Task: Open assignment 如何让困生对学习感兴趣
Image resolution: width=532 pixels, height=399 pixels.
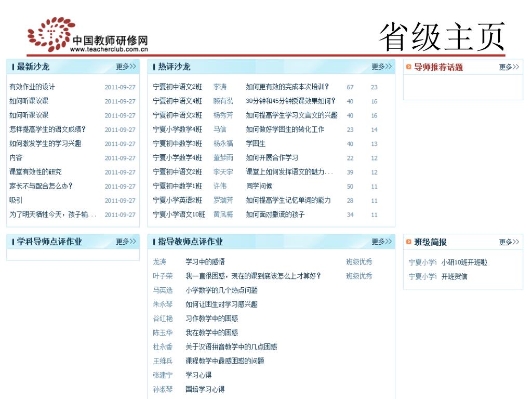Action: coord(221,304)
